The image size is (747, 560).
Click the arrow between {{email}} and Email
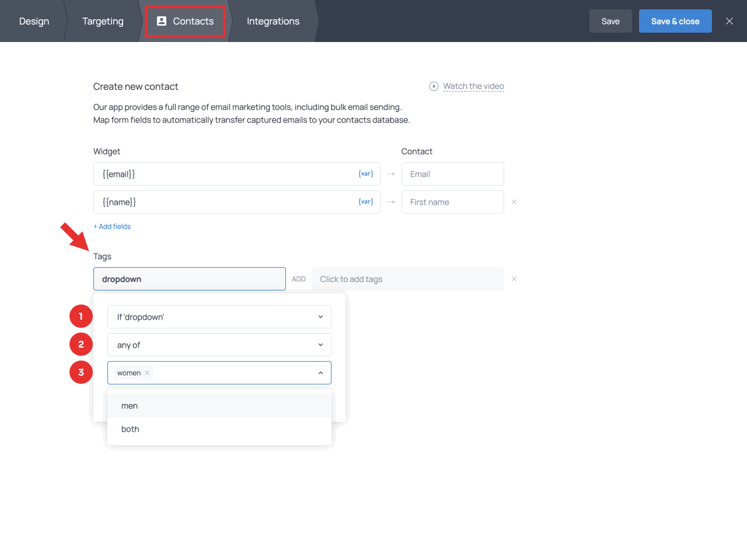click(390, 173)
